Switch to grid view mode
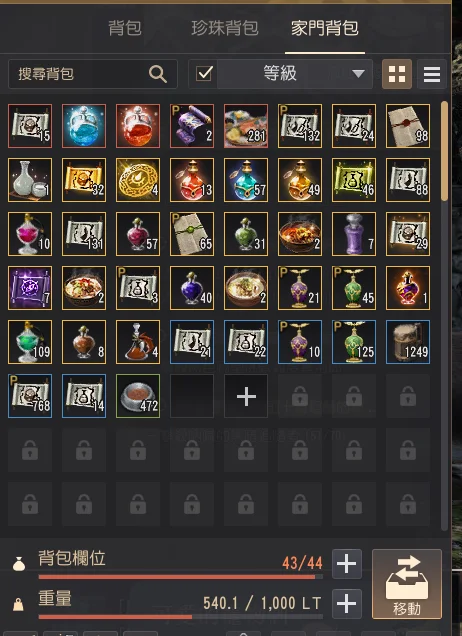The width and height of the screenshot is (462, 636). [x=397, y=74]
